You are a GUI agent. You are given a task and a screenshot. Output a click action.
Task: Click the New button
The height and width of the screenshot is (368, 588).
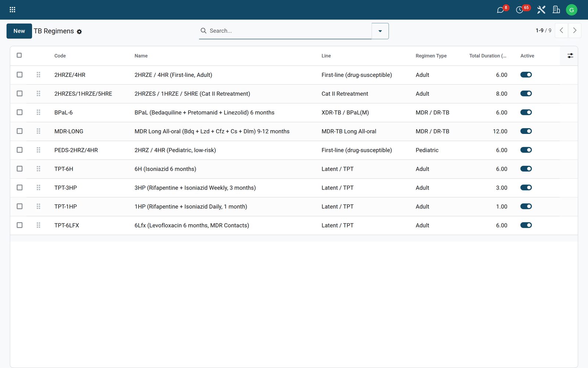19,31
